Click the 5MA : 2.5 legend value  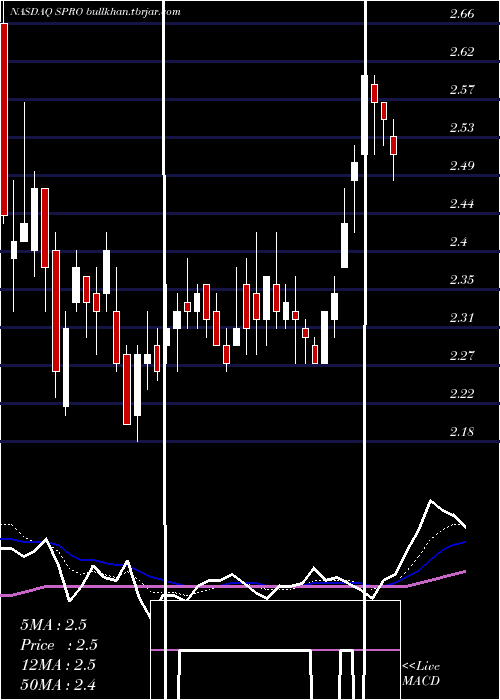(54, 625)
